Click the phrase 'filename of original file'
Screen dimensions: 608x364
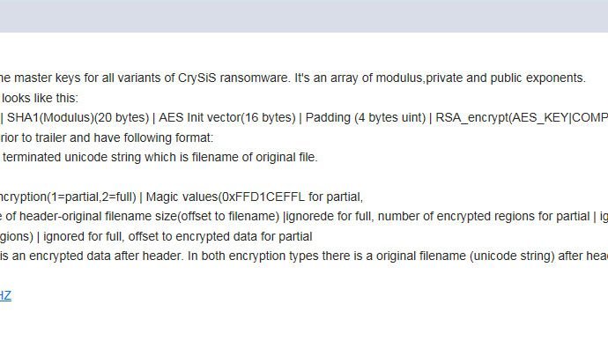coord(254,158)
